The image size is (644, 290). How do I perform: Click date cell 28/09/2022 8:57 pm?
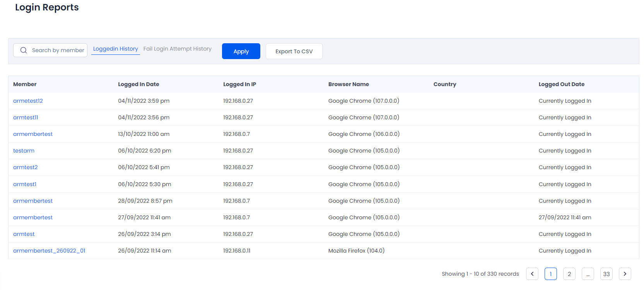click(145, 201)
